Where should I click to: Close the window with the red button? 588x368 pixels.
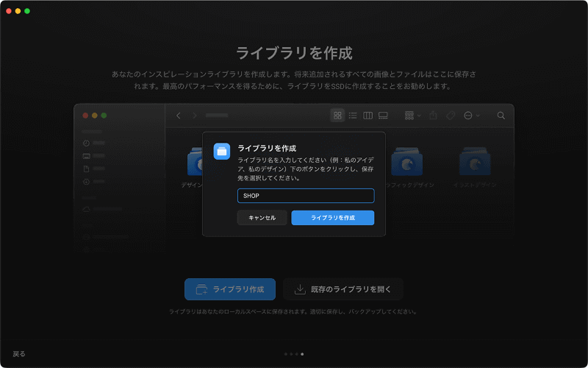click(9, 11)
